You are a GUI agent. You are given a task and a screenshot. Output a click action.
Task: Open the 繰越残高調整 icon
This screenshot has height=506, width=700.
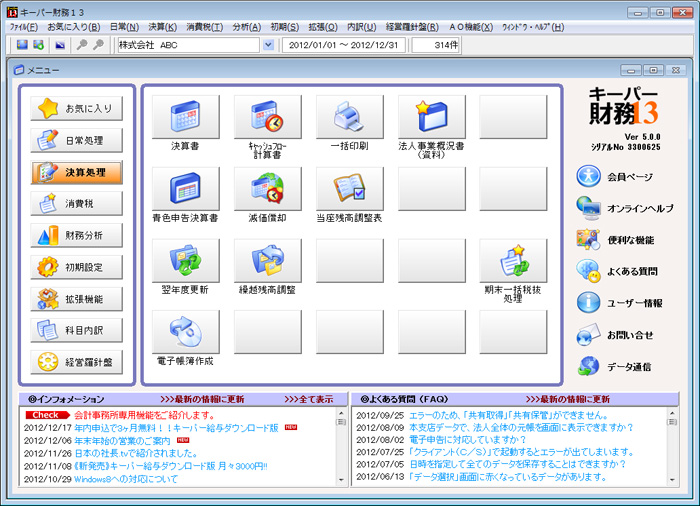(x=267, y=260)
